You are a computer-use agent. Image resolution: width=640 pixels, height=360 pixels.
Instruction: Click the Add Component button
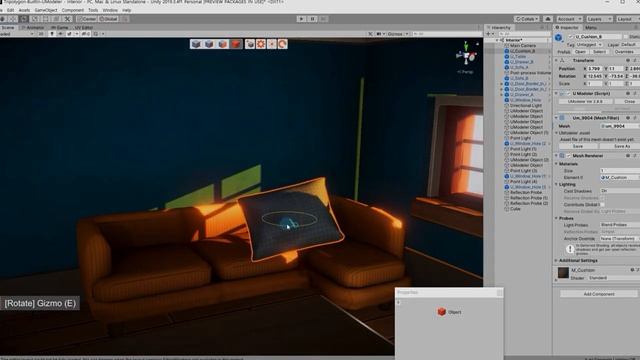tap(599, 294)
